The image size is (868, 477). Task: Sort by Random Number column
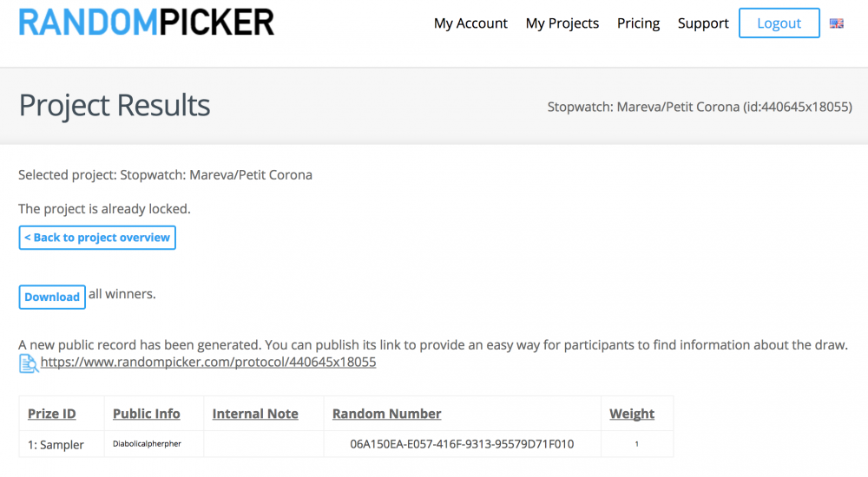387,414
